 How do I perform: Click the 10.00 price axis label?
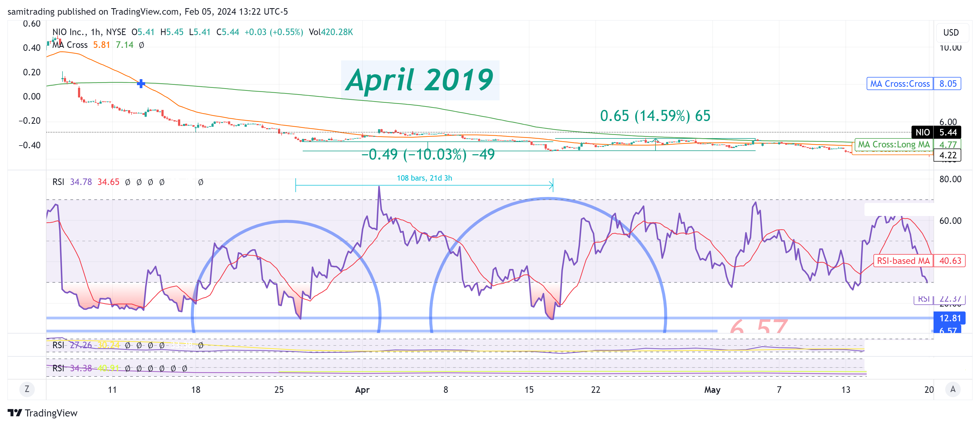click(950, 48)
